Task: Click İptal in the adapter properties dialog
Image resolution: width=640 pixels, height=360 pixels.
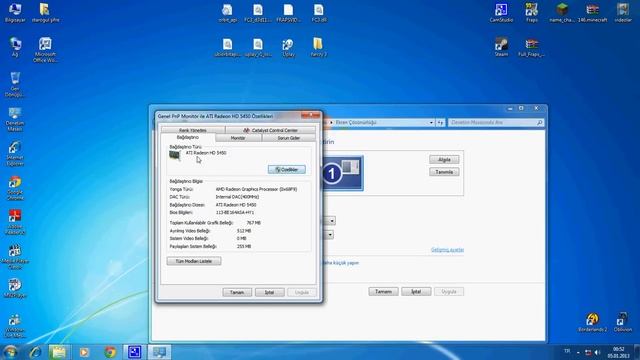Action: tap(269, 292)
